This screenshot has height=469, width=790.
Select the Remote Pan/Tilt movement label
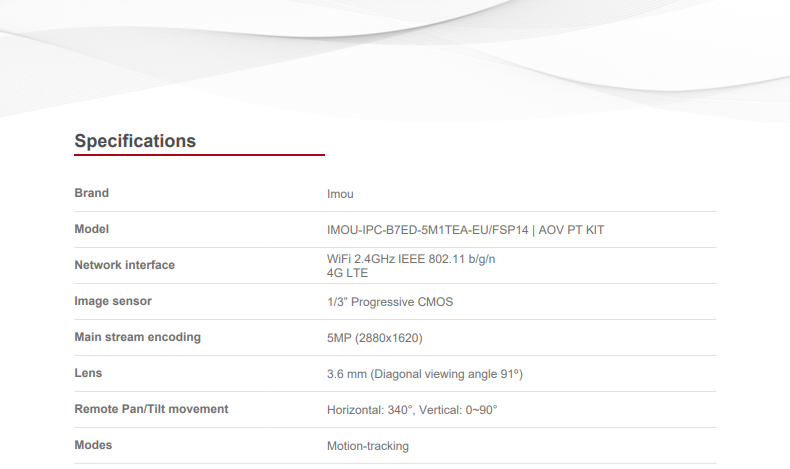point(151,409)
